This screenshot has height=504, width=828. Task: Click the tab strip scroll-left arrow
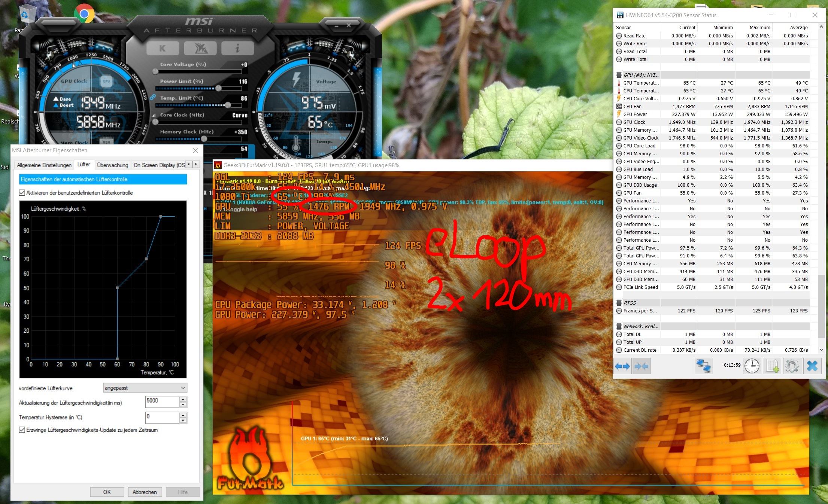tap(189, 164)
